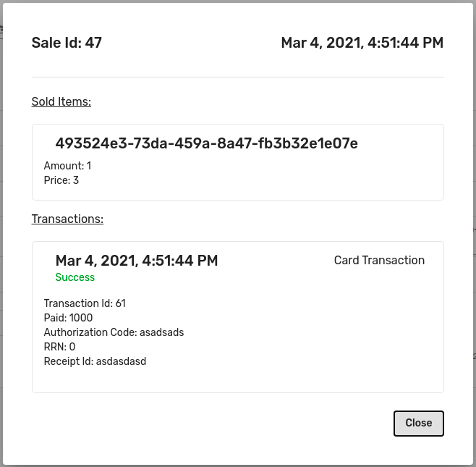Screen dimensions: 476x467
Task: Click the sale timestamp in the header
Action: (x=362, y=43)
